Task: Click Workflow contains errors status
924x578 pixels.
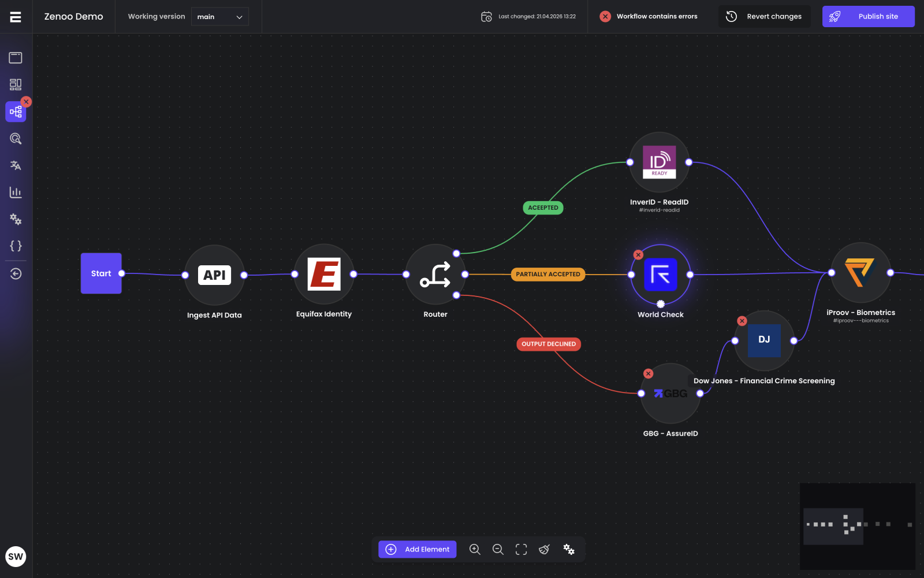Action: pos(649,17)
